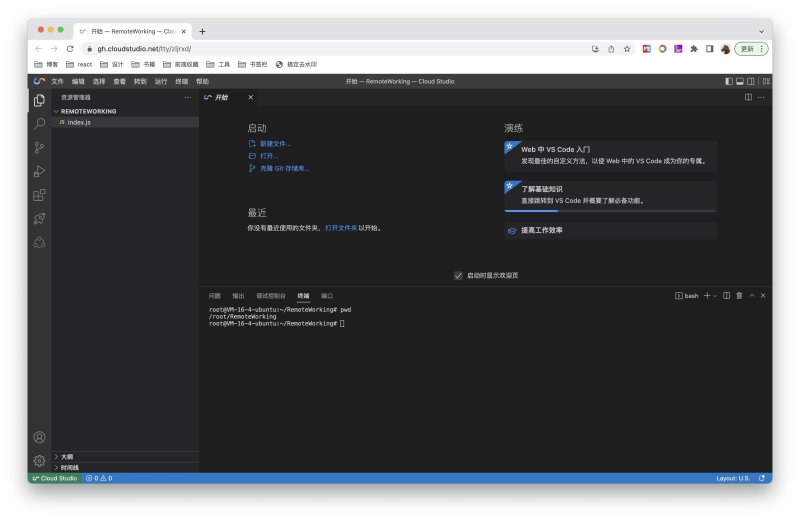Split the editor with the split icon

pyautogui.click(x=748, y=97)
